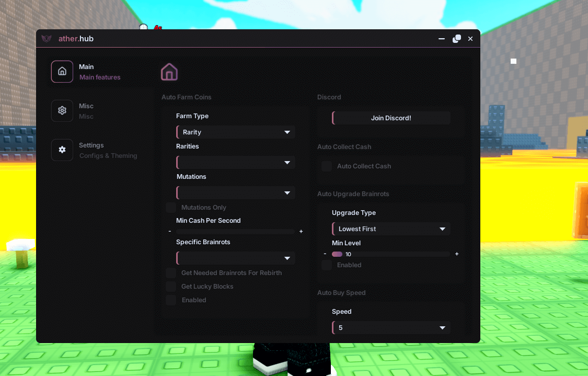588x376 pixels.
Task: Open the Speed dropdown showing 5
Action: pos(391,327)
